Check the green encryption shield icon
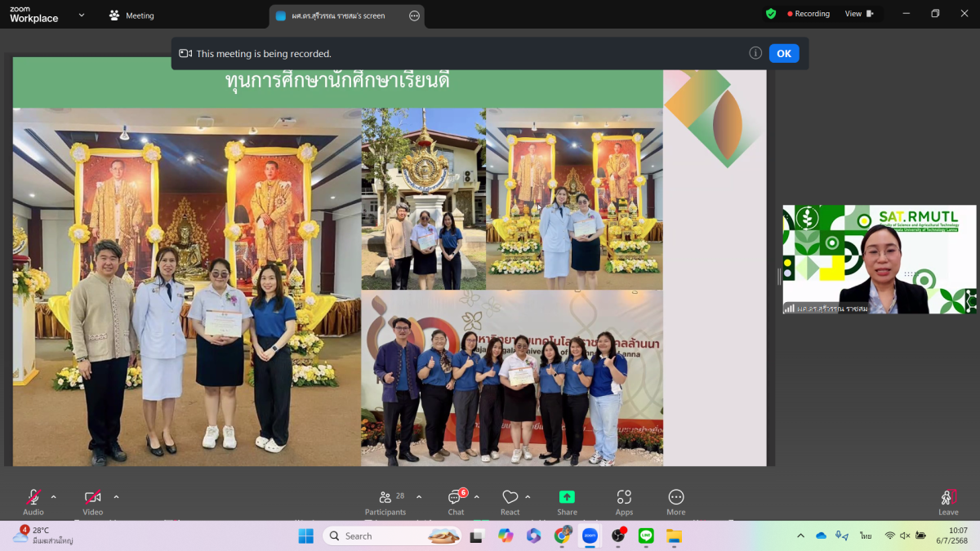This screenshot has width=980, height=551. pyautogui.click(x=771, y=14)
